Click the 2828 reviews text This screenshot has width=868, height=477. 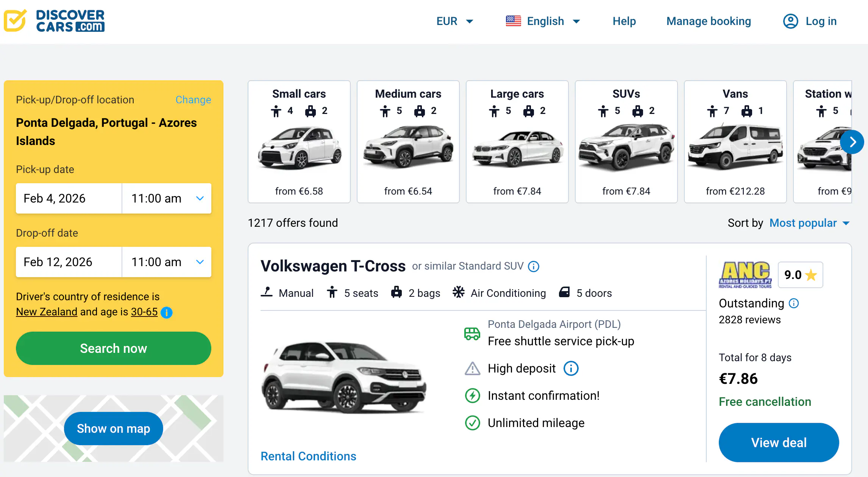point(750,320)
